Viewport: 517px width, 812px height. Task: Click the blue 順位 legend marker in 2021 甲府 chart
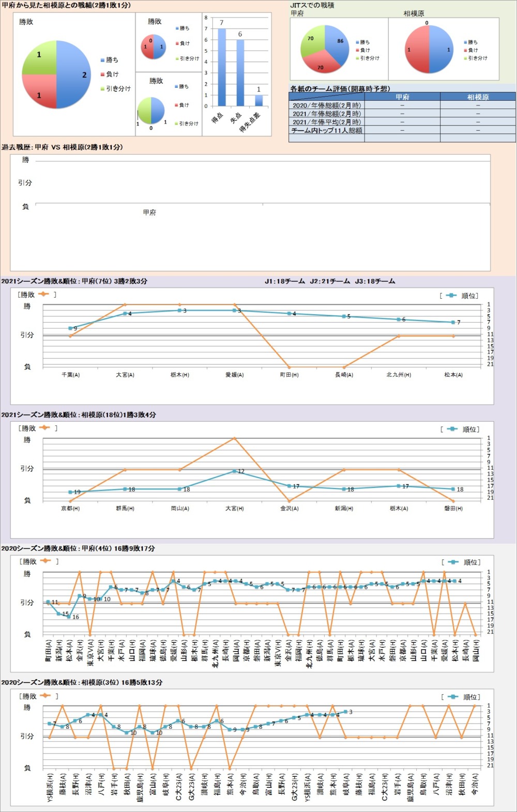(451, 296)
